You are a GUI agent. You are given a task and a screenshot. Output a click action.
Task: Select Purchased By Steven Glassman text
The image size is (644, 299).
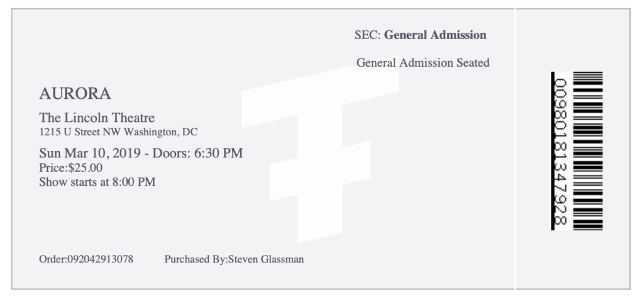coord(234,259)
